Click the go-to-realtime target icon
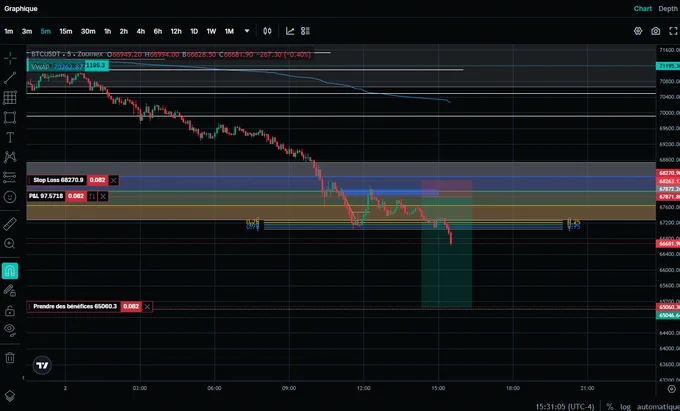 (x=671, y=388)
